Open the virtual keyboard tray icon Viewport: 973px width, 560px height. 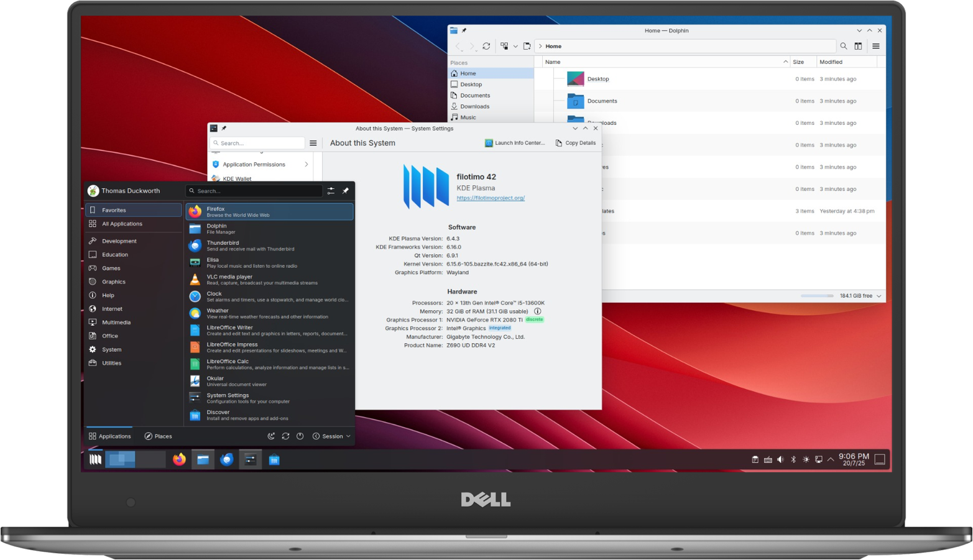(768, 460)
